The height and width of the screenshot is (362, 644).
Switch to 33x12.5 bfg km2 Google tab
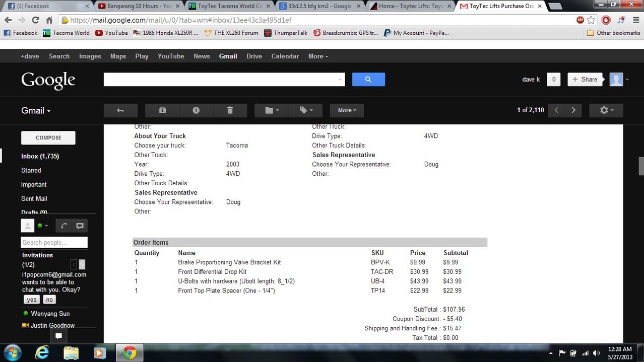coord(320,6)
